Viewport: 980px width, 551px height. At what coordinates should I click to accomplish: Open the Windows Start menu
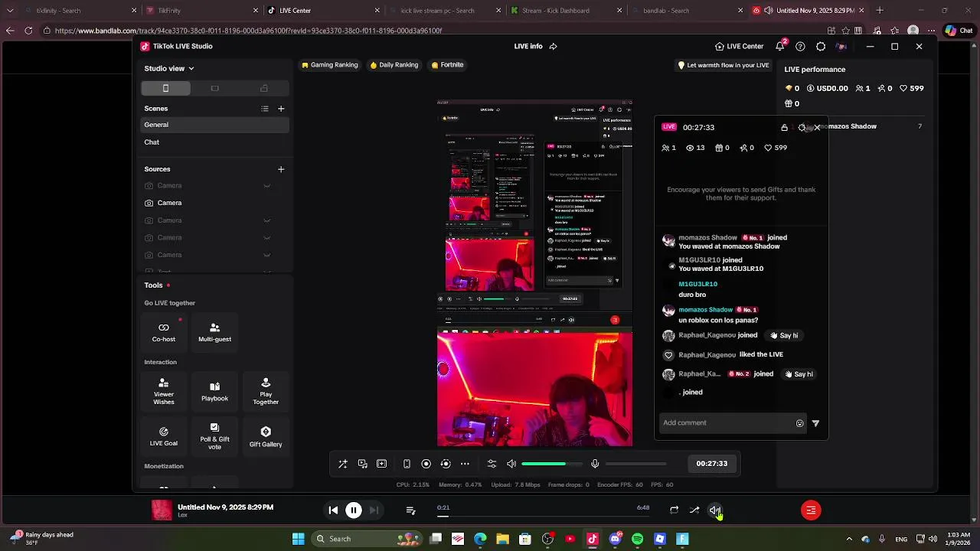click(x=299, y=540)
